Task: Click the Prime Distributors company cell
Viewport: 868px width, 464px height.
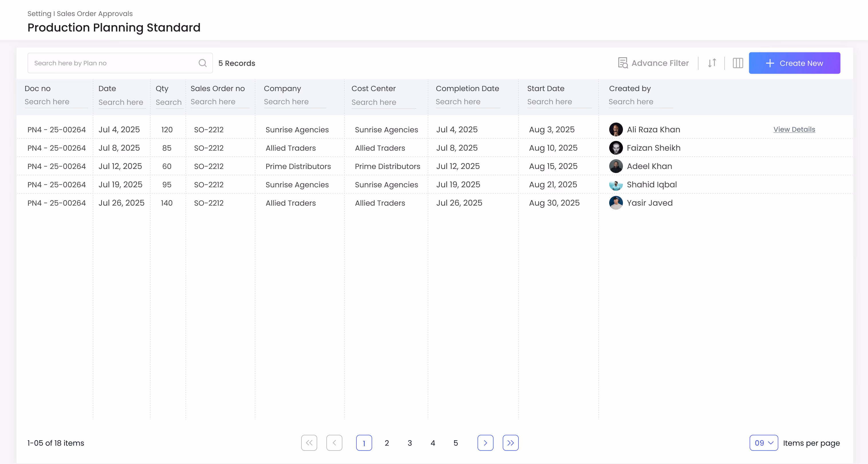Action: pyautogui.click(x=298, y=166)
